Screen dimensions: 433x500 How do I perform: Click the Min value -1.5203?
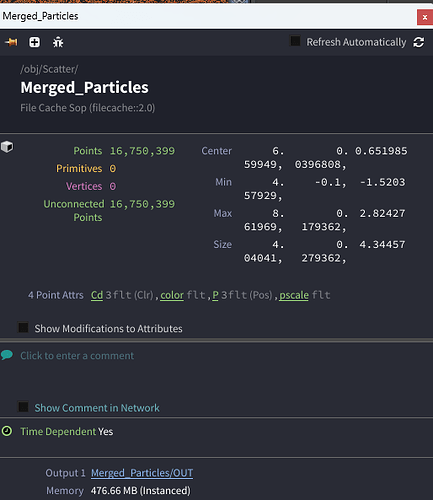tap(382, 182)
